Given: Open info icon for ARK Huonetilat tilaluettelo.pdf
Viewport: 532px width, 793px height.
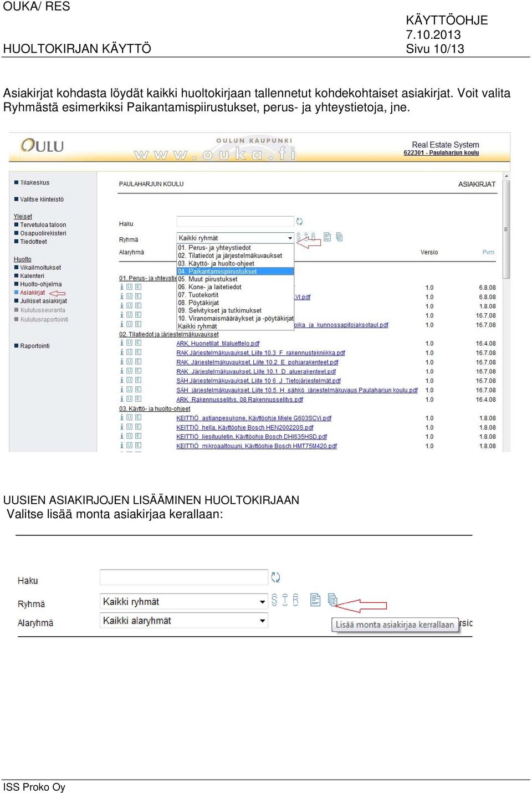Looking at the screenshot, I should click(x=122, y=343).
